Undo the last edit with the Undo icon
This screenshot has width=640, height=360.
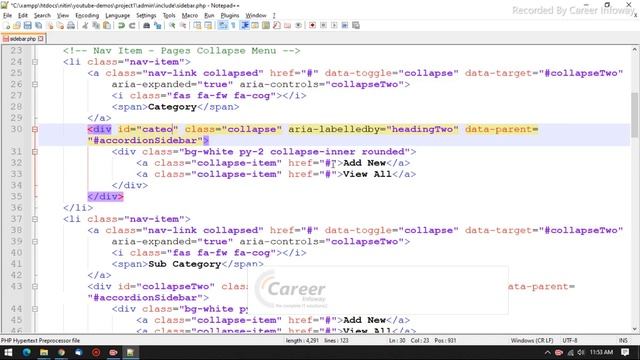(x=121, y=25)
